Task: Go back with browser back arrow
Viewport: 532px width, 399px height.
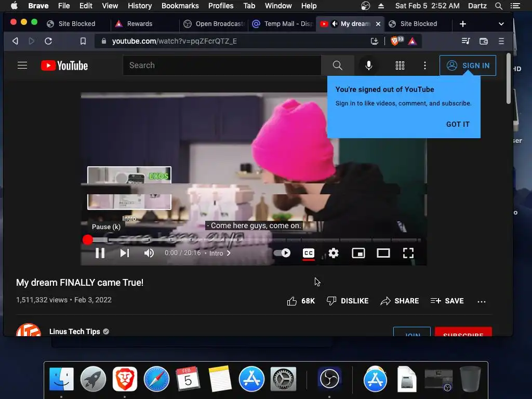Action: pos(15,41)
